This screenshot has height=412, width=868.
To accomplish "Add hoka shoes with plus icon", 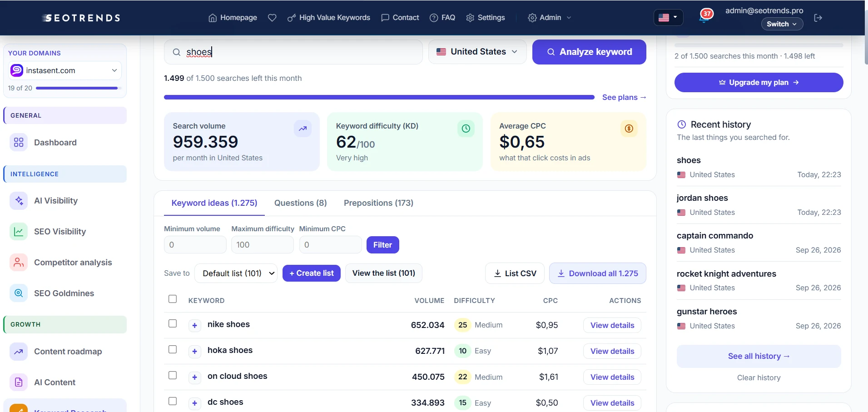I will click(195, 351).
